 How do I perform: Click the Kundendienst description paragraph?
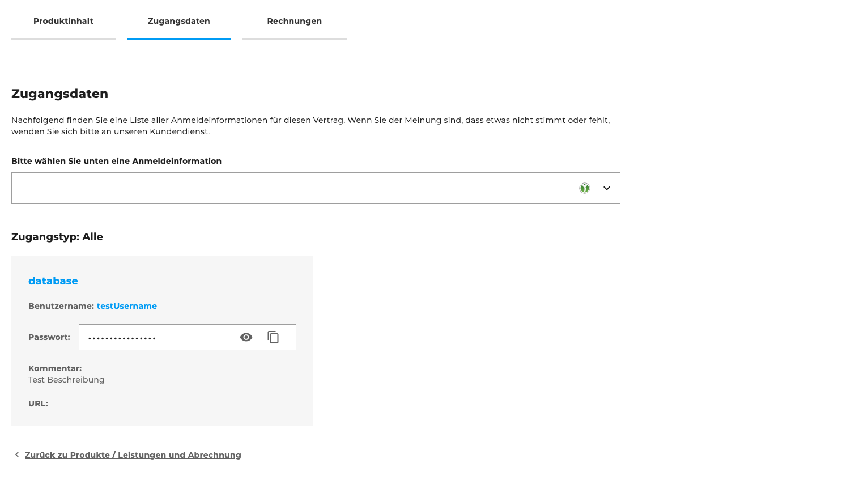point(310,126)
